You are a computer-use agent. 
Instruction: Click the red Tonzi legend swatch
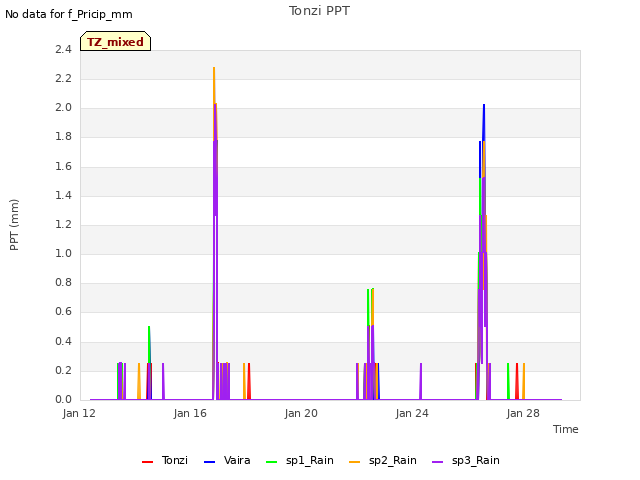pyautogui.click(x=147, y=462)
